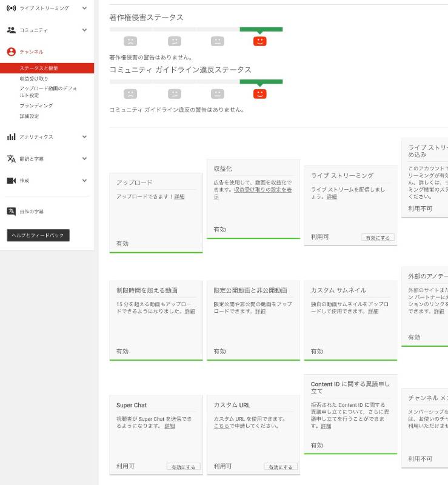The width and height of the screenshot is (448, 485).
Task: Click third gray face in copyright status
Action: coord(218,41)
